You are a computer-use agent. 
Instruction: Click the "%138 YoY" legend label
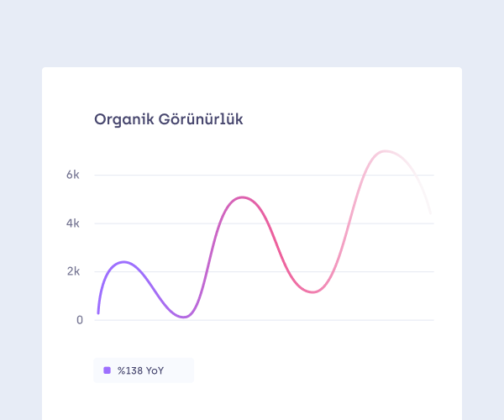(x=140, y=370)
